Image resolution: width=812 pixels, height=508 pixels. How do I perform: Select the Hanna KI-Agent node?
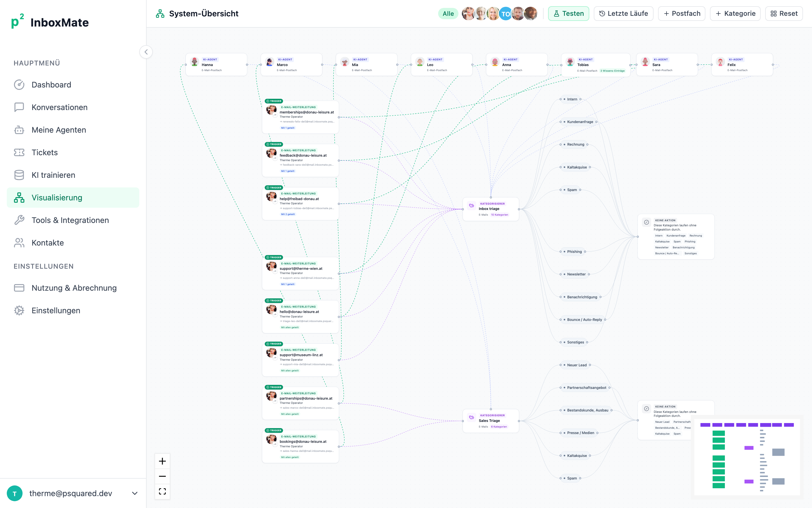tap(217, 65)
